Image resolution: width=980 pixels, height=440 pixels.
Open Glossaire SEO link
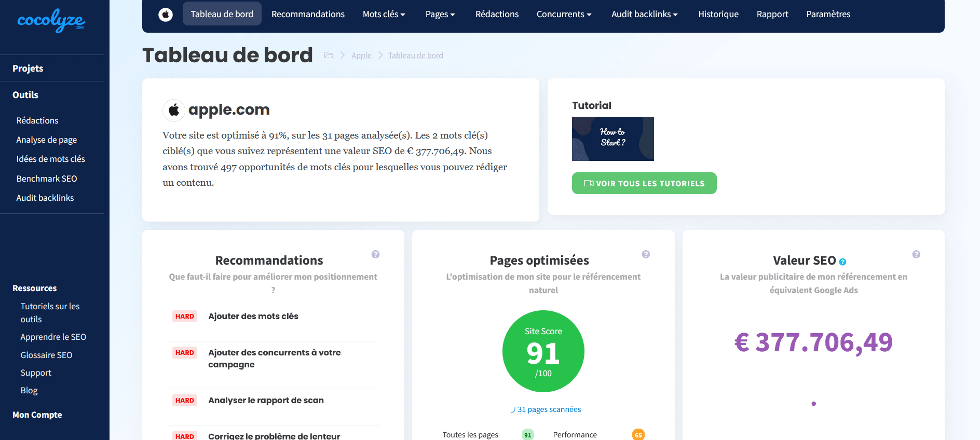(47, 355)
